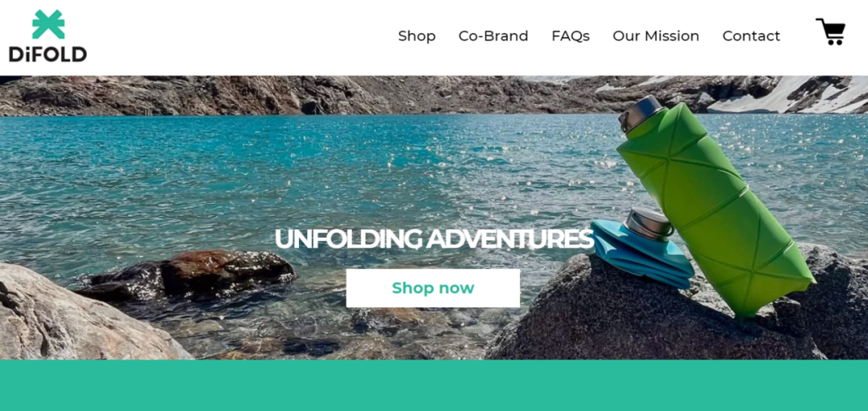
Task: Click the DiFOLD wordmark text
Action: [x=47, y=54]
